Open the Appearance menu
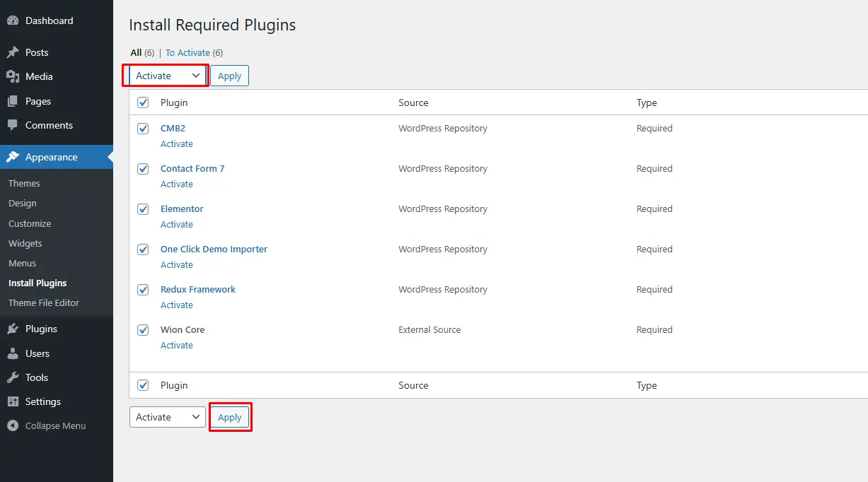 [x=57, y=157]
